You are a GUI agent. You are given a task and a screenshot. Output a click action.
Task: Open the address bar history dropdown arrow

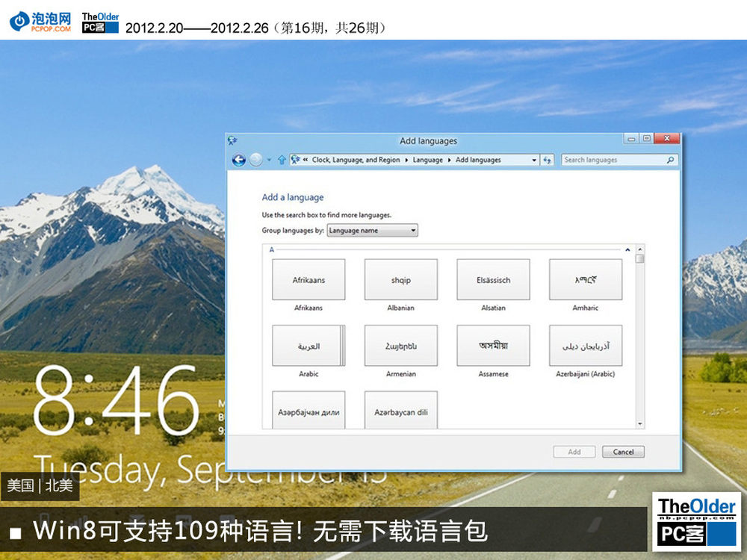pyautogui.click(x=534, y=160)
